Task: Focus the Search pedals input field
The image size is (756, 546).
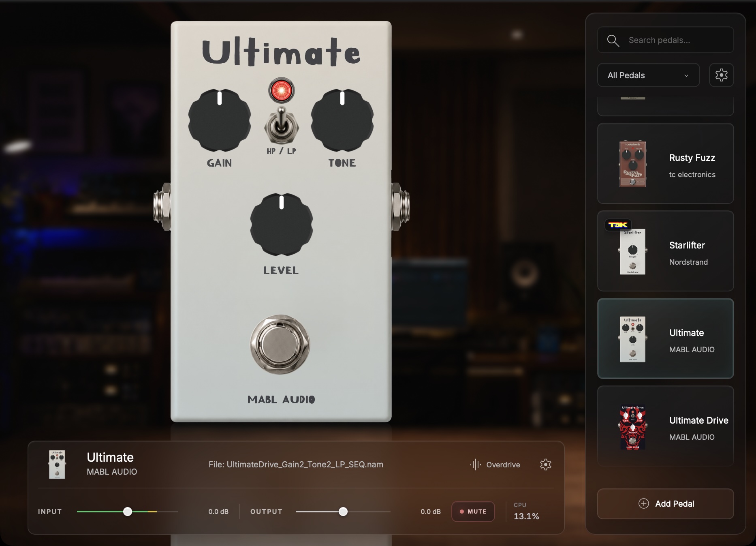Action: click(x=665, y=40)
